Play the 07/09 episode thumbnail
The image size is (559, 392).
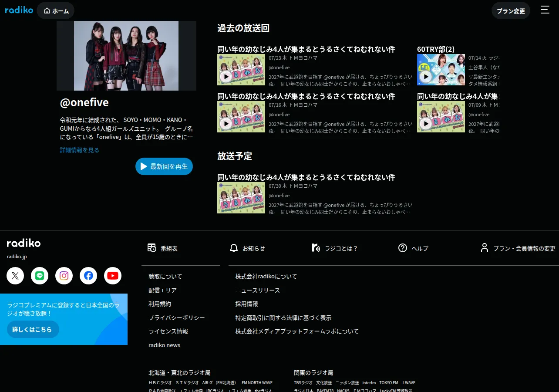pos(441,117)
